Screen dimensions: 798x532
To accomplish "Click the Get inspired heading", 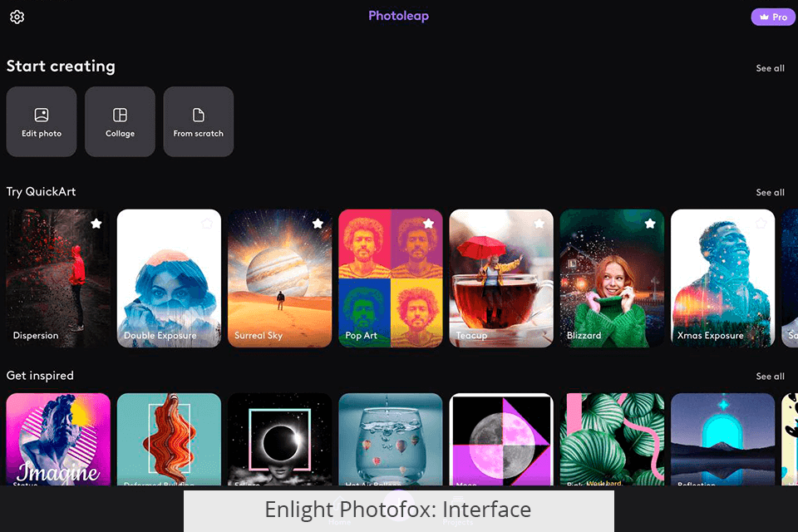I will [x=40, y=376].
